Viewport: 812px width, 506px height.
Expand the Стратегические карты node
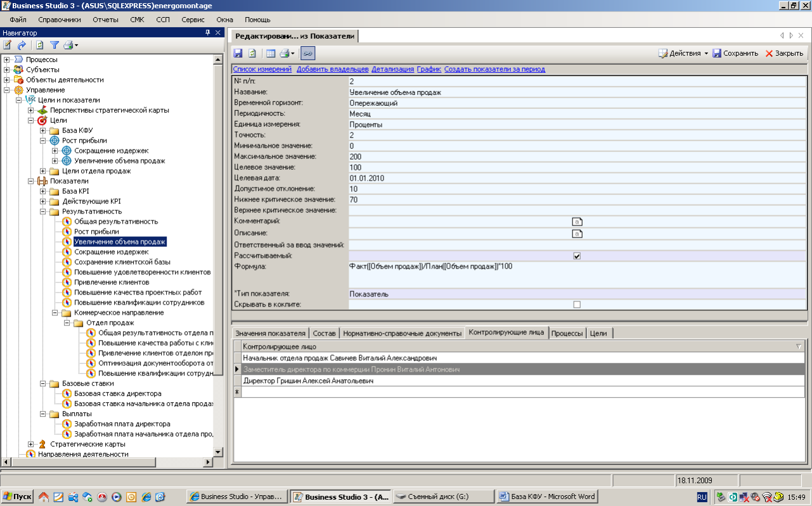31,445
